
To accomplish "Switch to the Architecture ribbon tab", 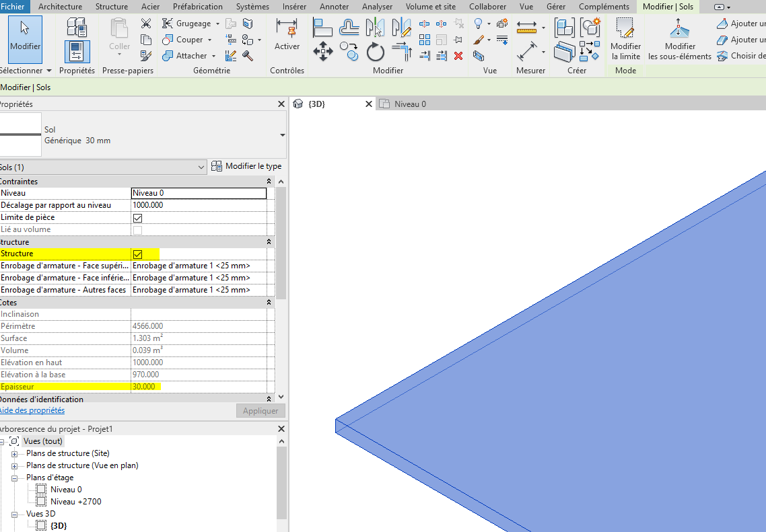I will 60,7.
